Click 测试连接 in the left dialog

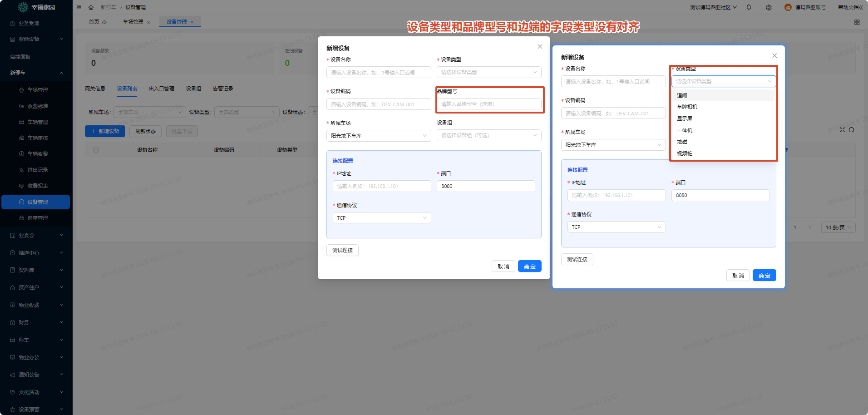tap(342, 250)
